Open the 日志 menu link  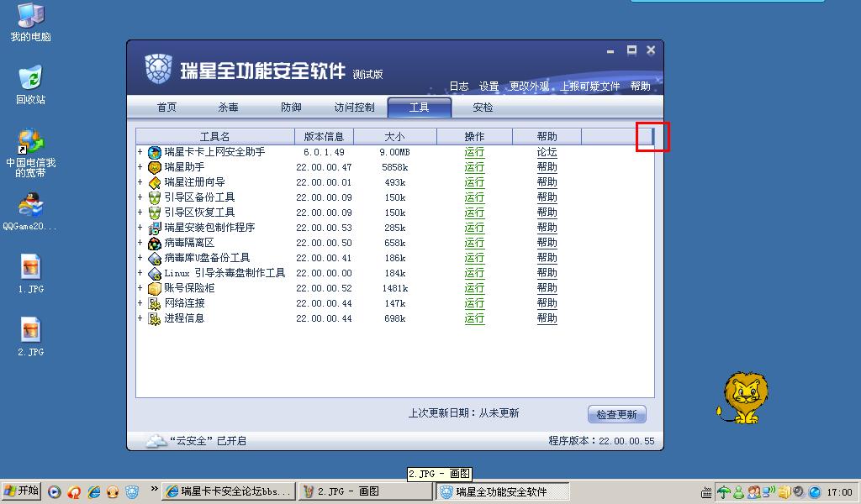pos(458,87)
